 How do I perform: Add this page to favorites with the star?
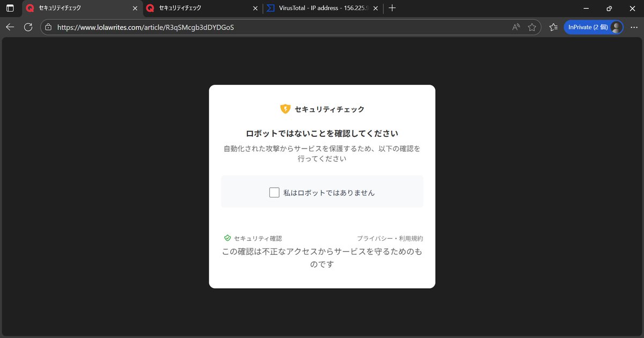[532, 27]
